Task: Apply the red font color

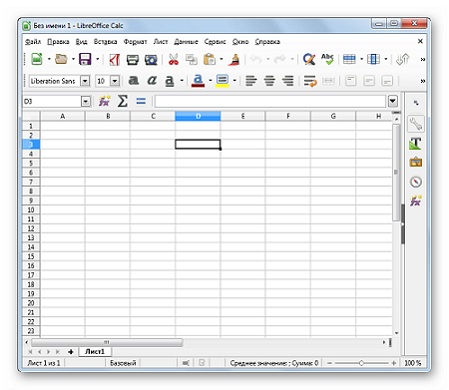Action: point(198,81)
